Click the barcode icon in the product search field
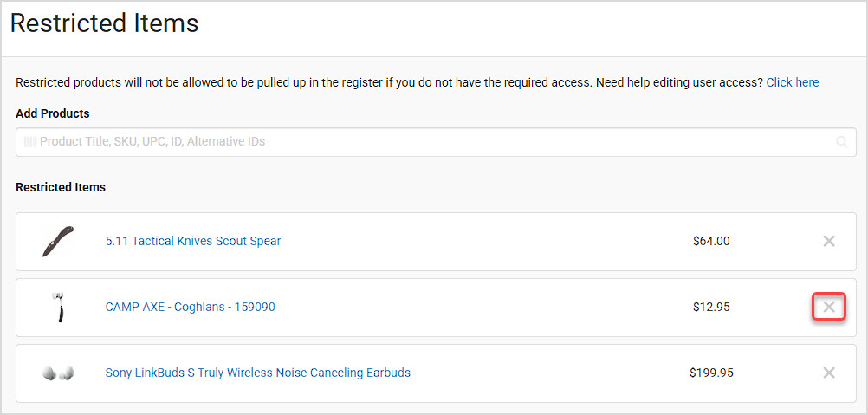This screenshot has height=415, width=868. click(x=30, y=142)
